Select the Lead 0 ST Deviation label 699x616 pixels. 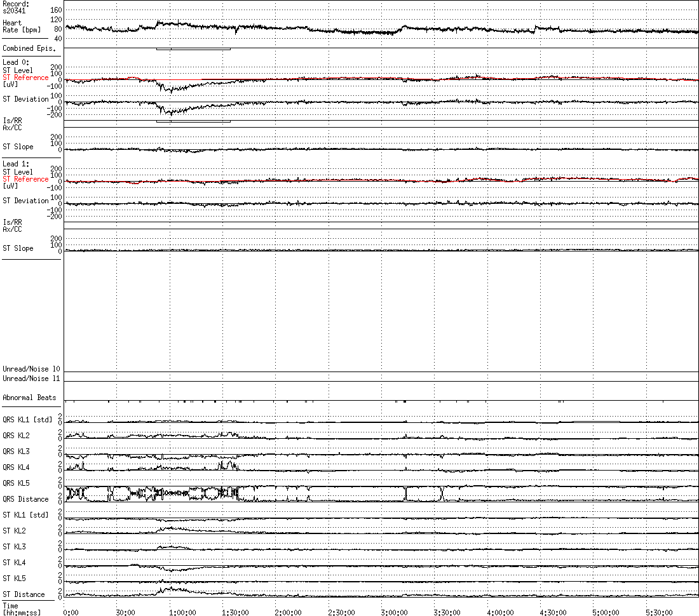tap(25, 99)
